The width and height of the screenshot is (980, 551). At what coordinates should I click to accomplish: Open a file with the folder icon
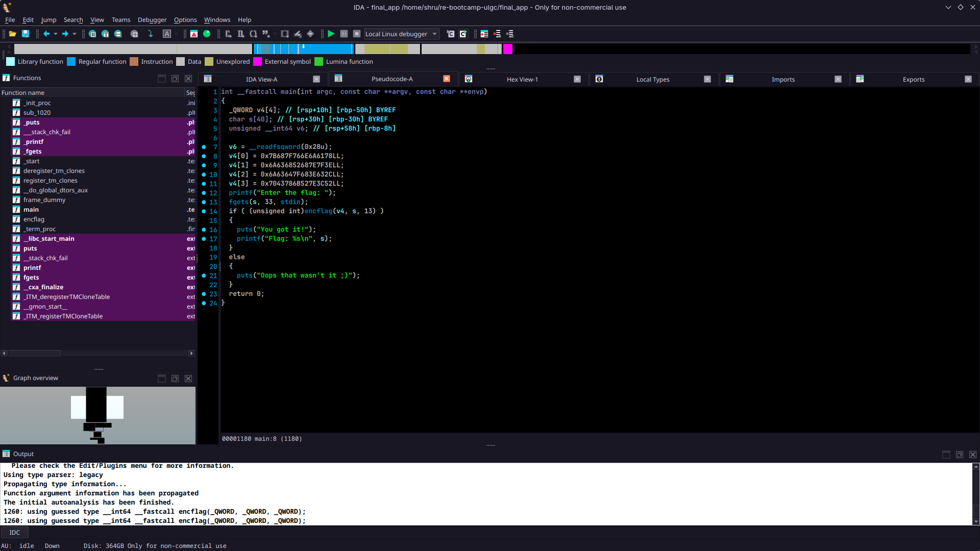13,34
